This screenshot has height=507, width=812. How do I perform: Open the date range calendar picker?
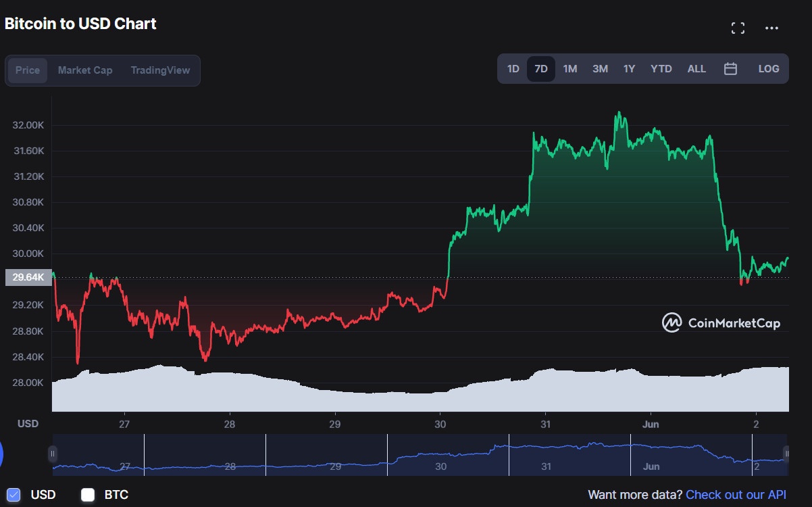(730, 68)
